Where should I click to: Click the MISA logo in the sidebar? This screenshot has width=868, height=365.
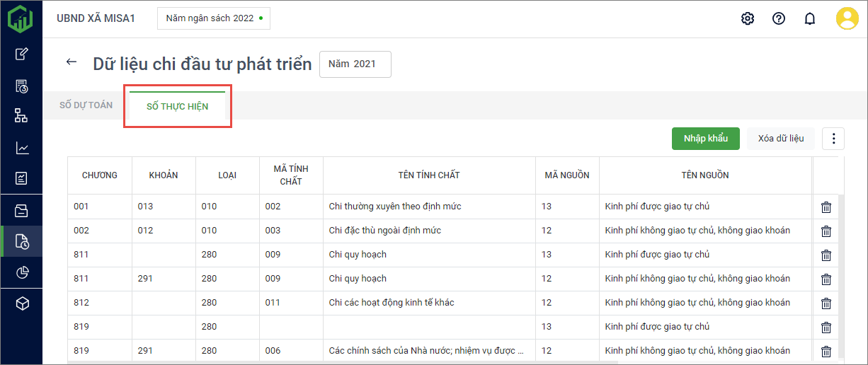21,18
